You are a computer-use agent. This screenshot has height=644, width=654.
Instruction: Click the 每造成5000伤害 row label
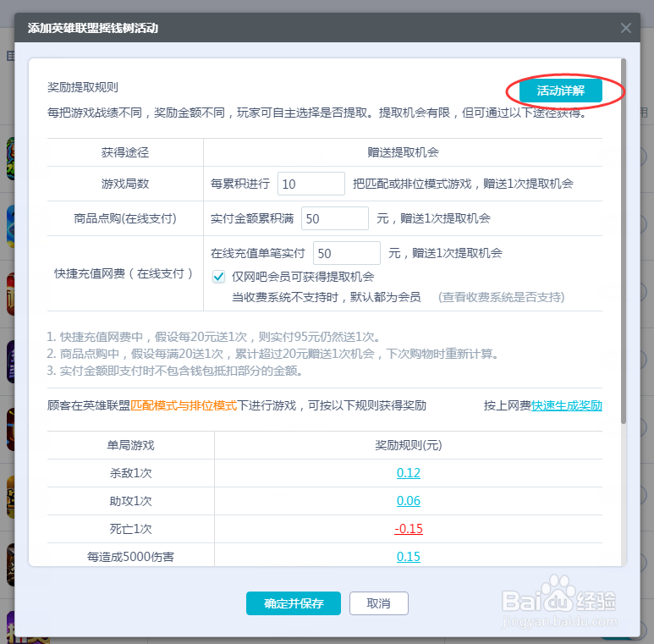(130, 557)
